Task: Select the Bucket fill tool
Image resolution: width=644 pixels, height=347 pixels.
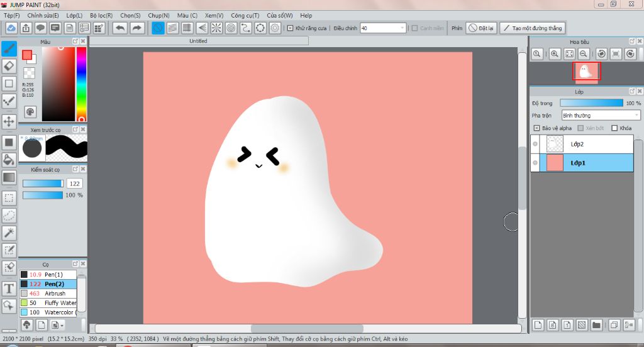Action: tap(9, 160)
